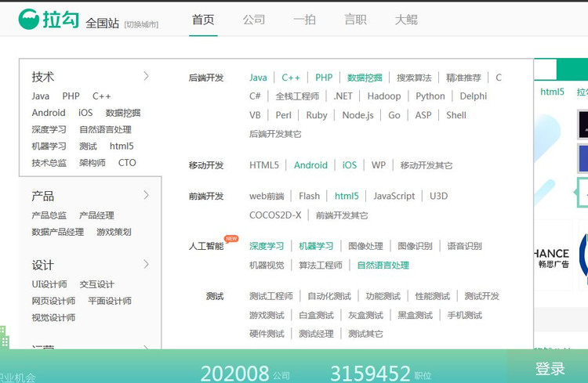The height and width of the screenshot is (383, 588).
Task: Select .NET job link
Action: [x=343, y=96]
